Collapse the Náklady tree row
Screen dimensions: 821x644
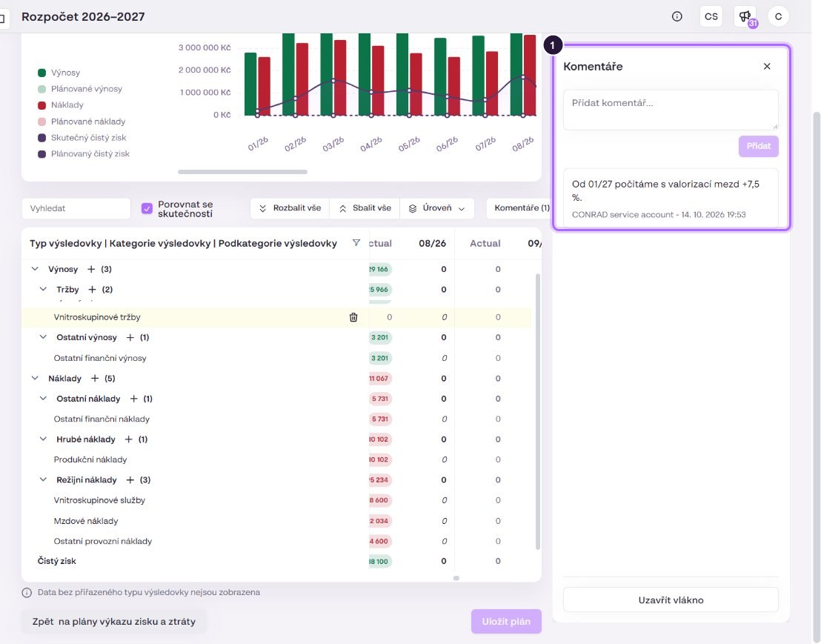tap(35, 379)
